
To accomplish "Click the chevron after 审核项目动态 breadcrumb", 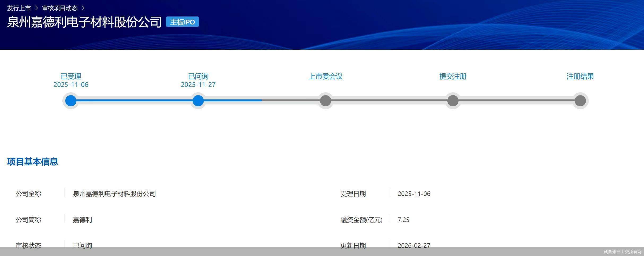I will 83,8.
